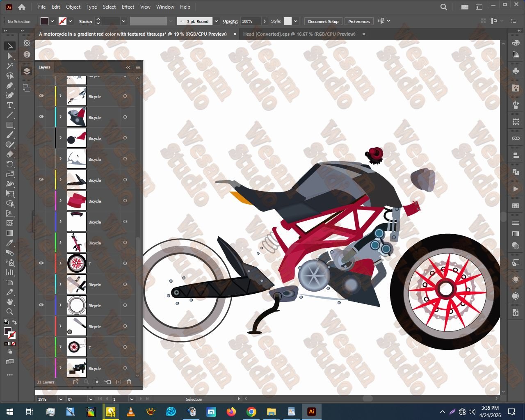Click the Opacity 100% input field
Image resolution: width=525 pixels, height=420 pixels.
click(x=251, y=21)
